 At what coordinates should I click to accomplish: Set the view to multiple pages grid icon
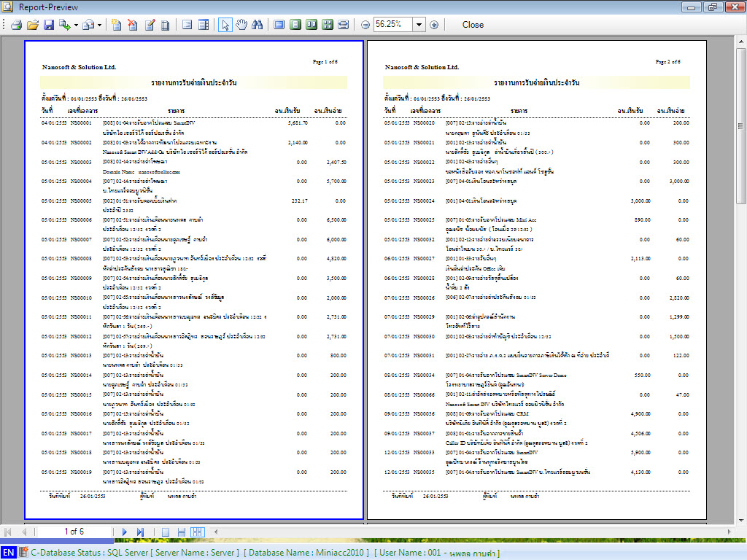coord(328,25)
